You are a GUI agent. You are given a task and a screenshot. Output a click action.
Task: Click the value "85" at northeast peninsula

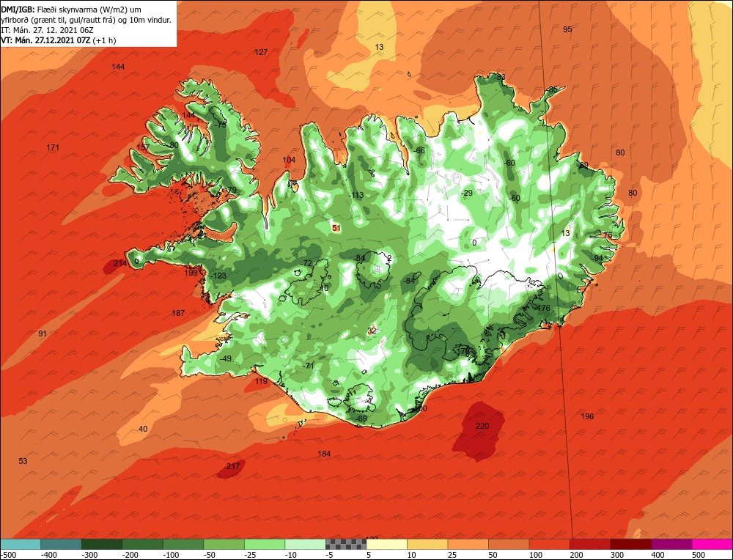(553, 89)
